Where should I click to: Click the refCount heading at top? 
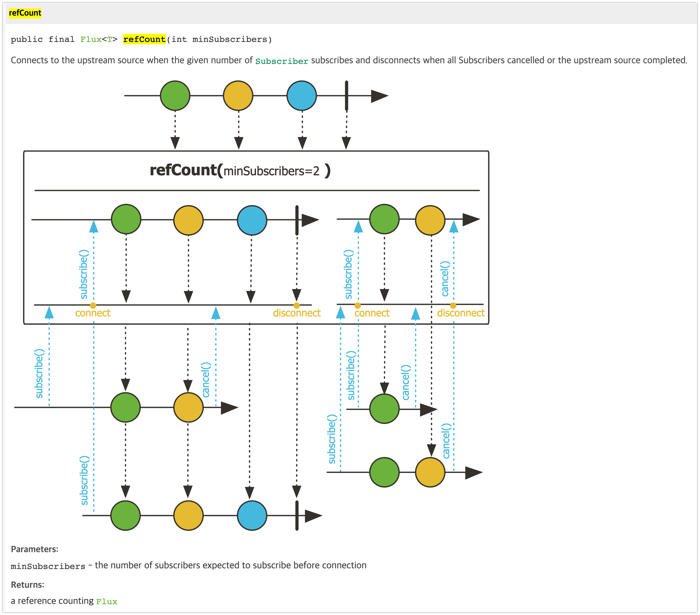click(25, 13)
